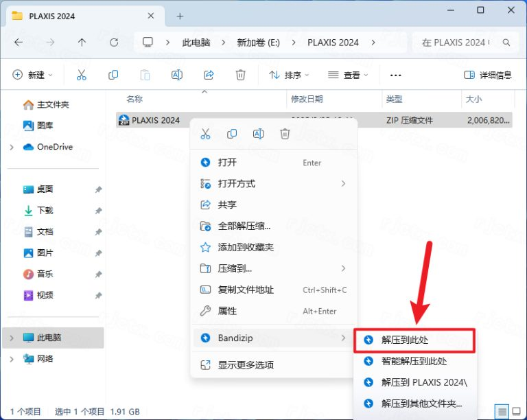Image resolution: width=527 pixels, height=420 pixels.
Task: Choose 显示更多选项 in the context menu
Action: point(246,365)
